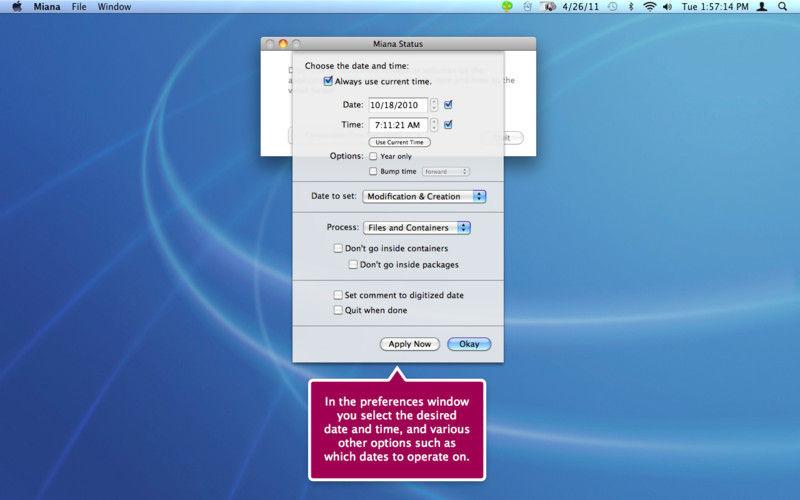Enable the Bump time option
The height and width of the screenshot is (500, 800).
click(373, 171)
